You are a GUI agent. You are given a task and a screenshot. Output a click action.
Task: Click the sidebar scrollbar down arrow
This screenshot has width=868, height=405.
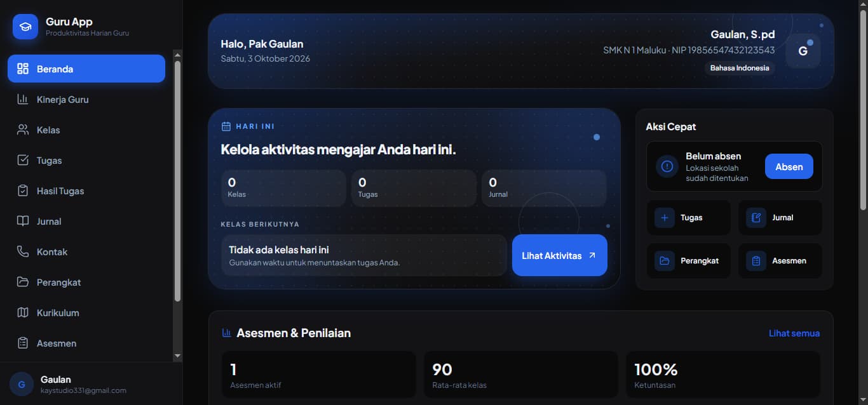coord(177,356)
